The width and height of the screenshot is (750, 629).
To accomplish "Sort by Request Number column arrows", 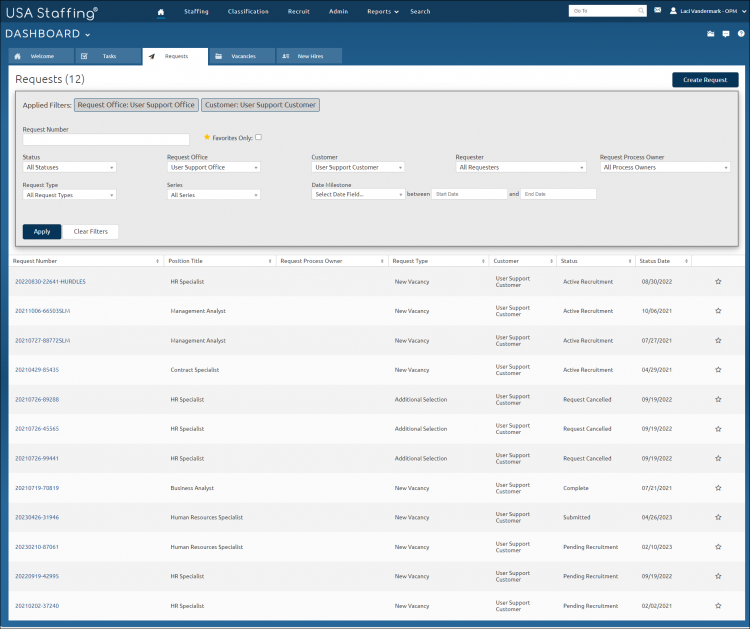I will (x=157, y=261).
